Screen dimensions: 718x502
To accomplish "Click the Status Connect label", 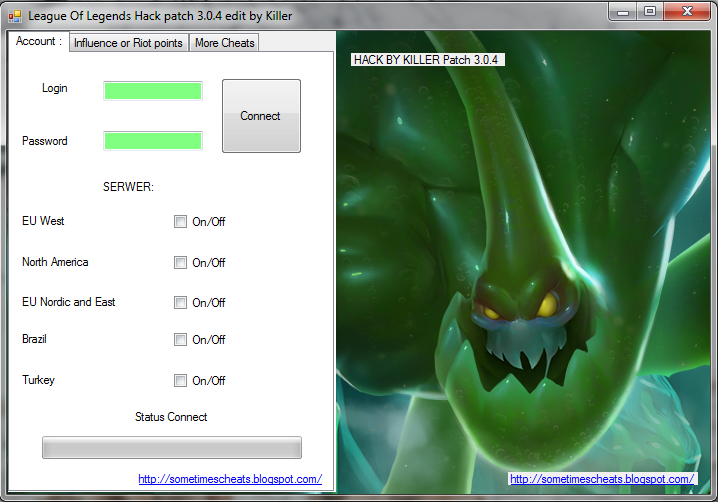I will tap(171, 417).
